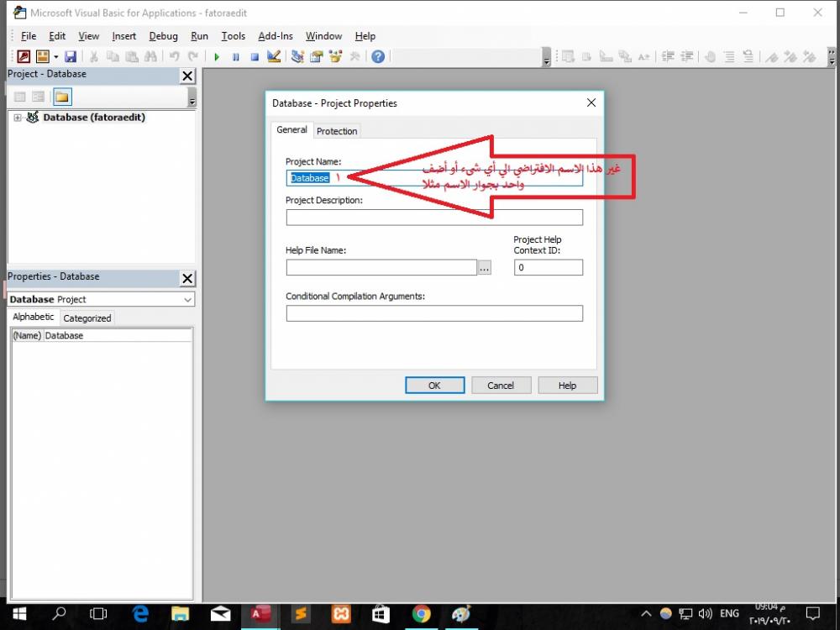Open the Object Browser toolbar icon
The width and height of the screenshot is (840, 630).
click(336, 56)
